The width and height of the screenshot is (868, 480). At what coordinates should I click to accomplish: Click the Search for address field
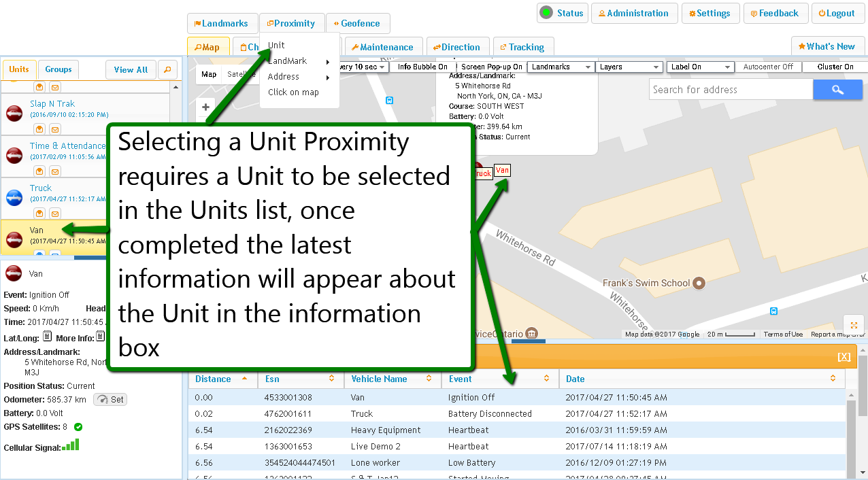pyautogui.click(x=731, y=90)
